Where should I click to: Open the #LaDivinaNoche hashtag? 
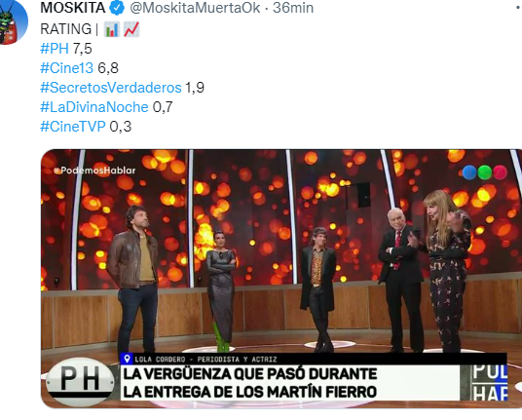[94, 107]
